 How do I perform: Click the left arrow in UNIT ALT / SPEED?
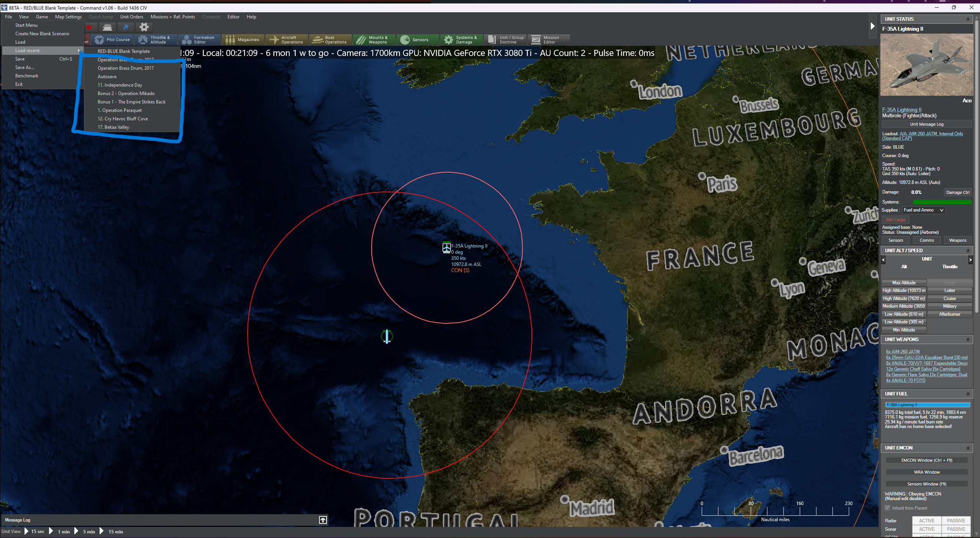pyautogui.click(x=883, y=260)
